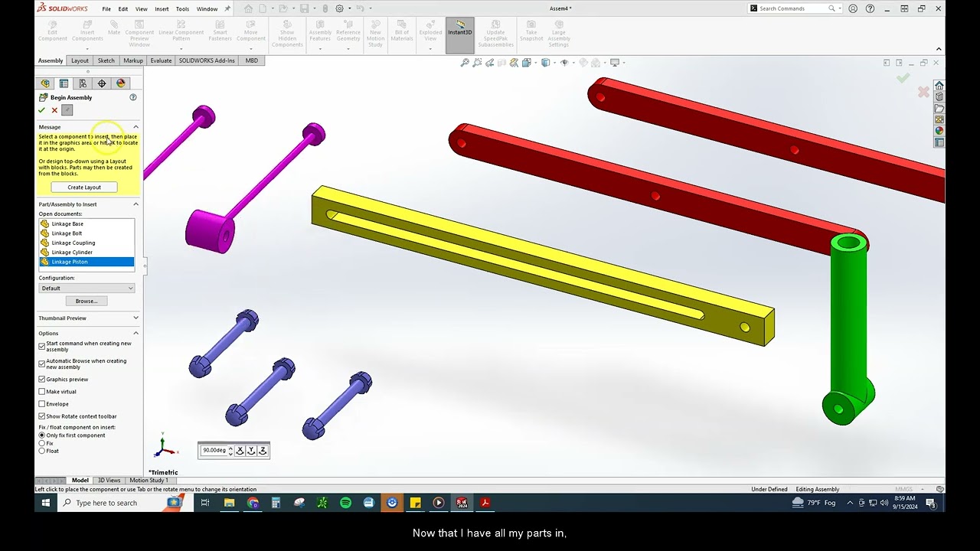980x551 pixels.
Task: Switch to the Evaluate tab
Action: (x=161, y=60)
